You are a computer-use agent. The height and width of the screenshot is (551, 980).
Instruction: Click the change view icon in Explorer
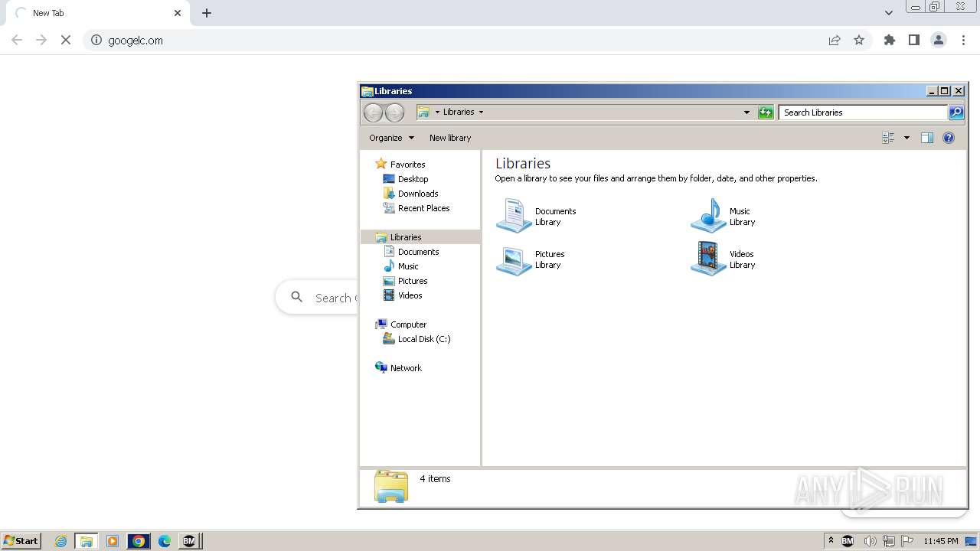889,138
